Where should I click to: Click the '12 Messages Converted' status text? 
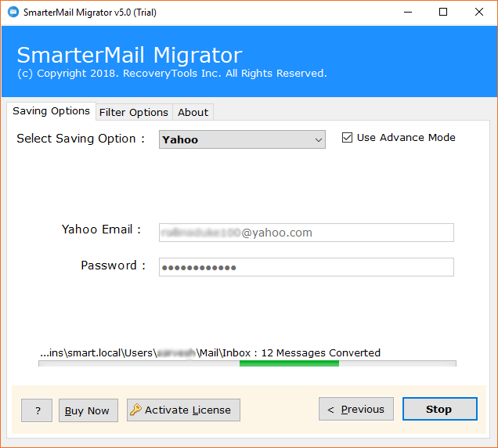point(320,352)
